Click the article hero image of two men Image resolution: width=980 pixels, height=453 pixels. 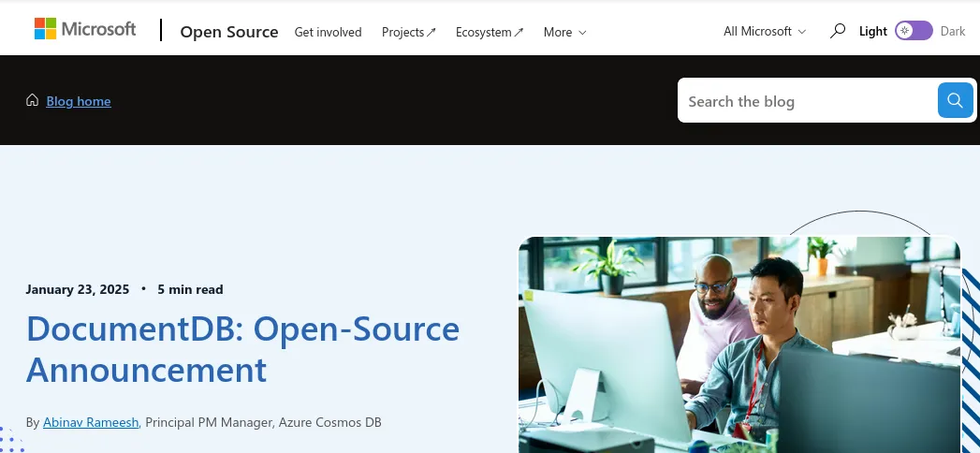[739, 344]
